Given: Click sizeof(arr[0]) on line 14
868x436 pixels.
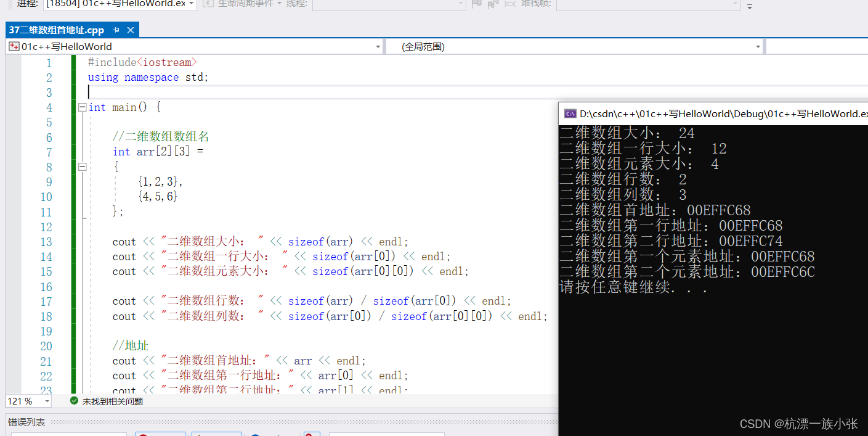Looking at the screenshot, I should click(354, 257).
